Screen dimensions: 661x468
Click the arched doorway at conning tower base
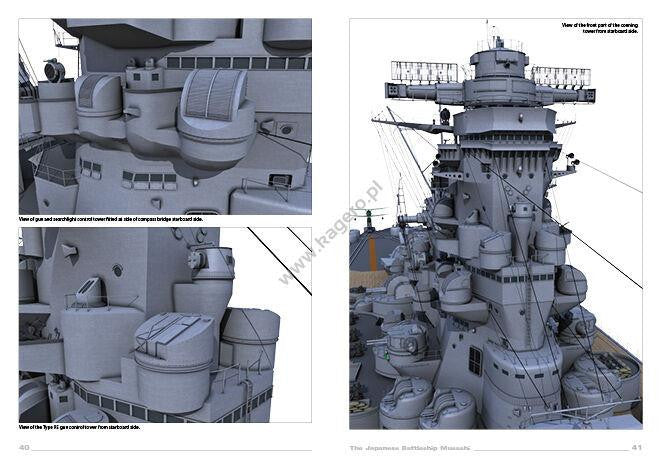coord(475,360)
